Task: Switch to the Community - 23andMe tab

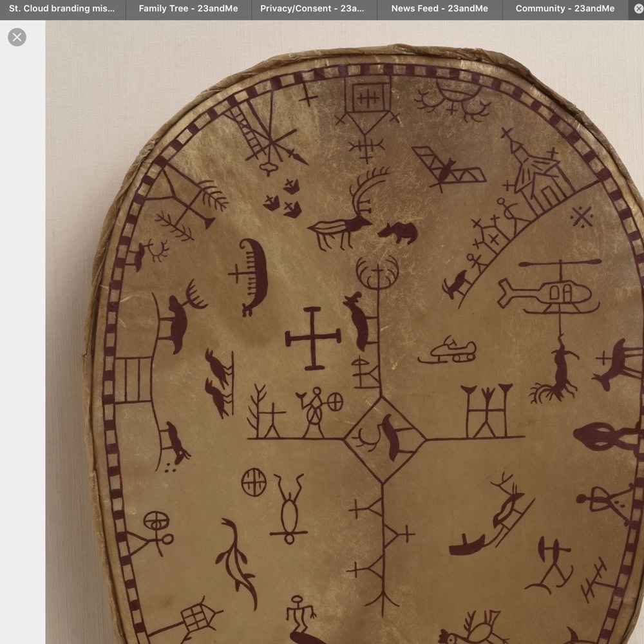Action: 565,8
